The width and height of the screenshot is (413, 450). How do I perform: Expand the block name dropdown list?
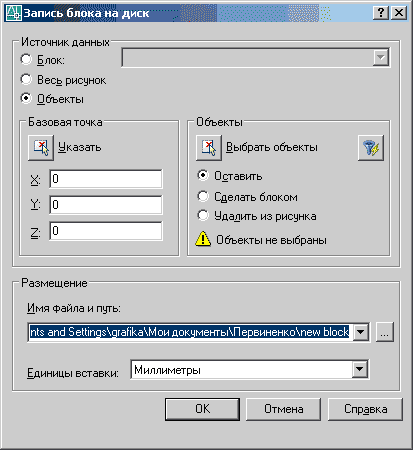coord(380,58)
